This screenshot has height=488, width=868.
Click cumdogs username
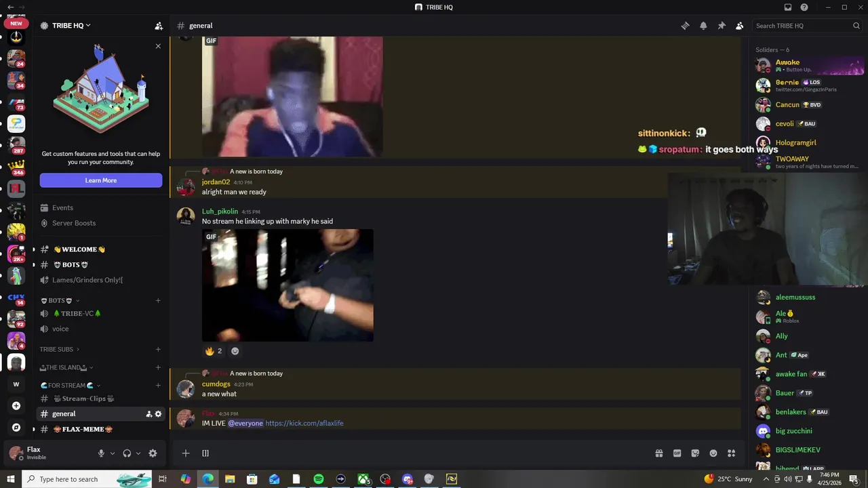216,384
